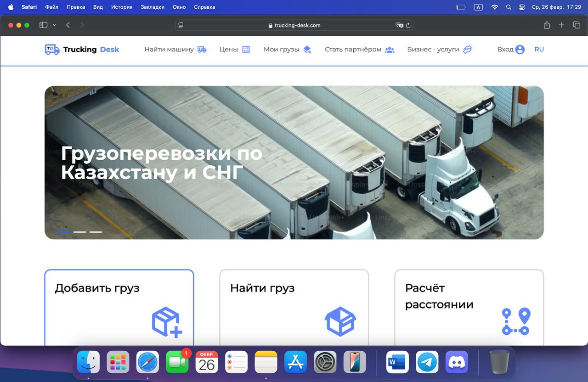Viewport: 588px width, 382px height.
Task: Select the coin icon beside Бизнес - услуги
Action: (x=467, y=49)
